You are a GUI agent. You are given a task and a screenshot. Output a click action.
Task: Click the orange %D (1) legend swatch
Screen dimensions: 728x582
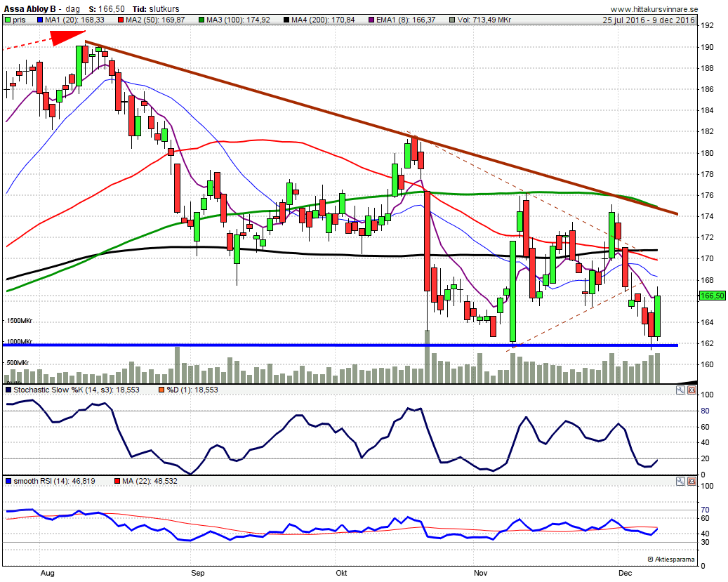[x=161, y=390]
